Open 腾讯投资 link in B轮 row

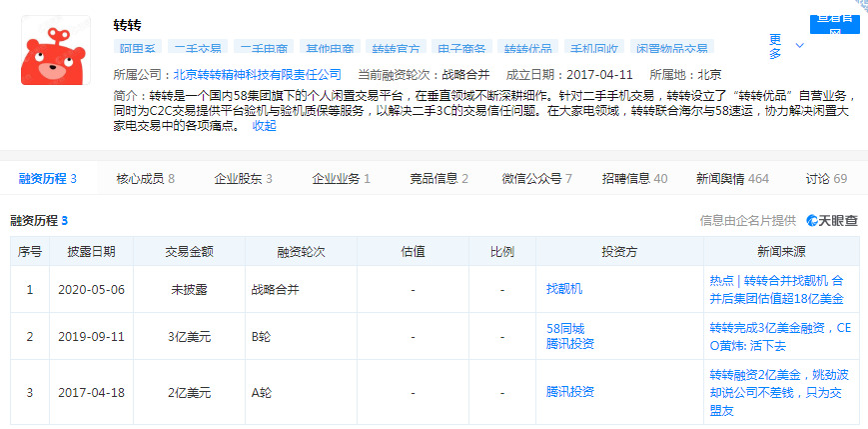point(570,344)
